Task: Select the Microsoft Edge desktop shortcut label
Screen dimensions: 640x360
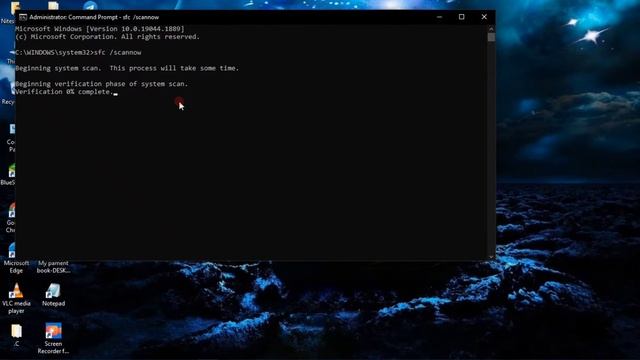Action: pos(16,267)
